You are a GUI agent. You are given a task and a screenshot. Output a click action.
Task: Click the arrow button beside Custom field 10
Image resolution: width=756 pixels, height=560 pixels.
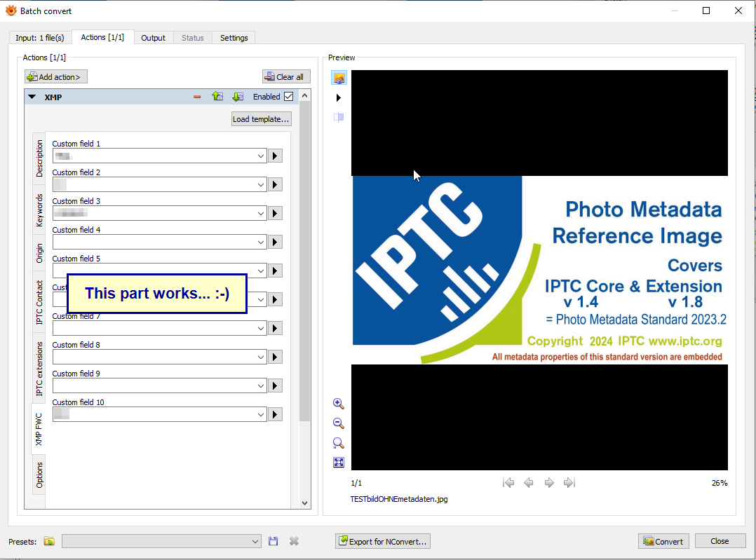275,414
